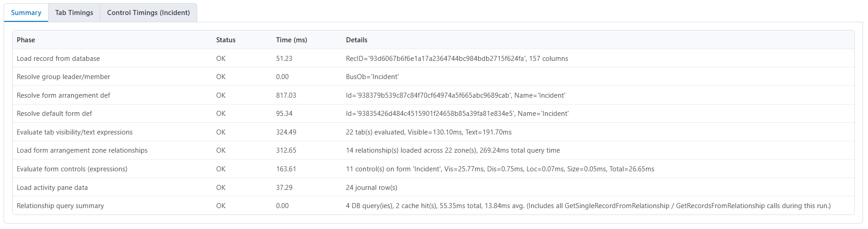This screenshot has height=229, width=868.
Task: Select 'Relationship query summary' phase
Action: click(x=60, y=206)
